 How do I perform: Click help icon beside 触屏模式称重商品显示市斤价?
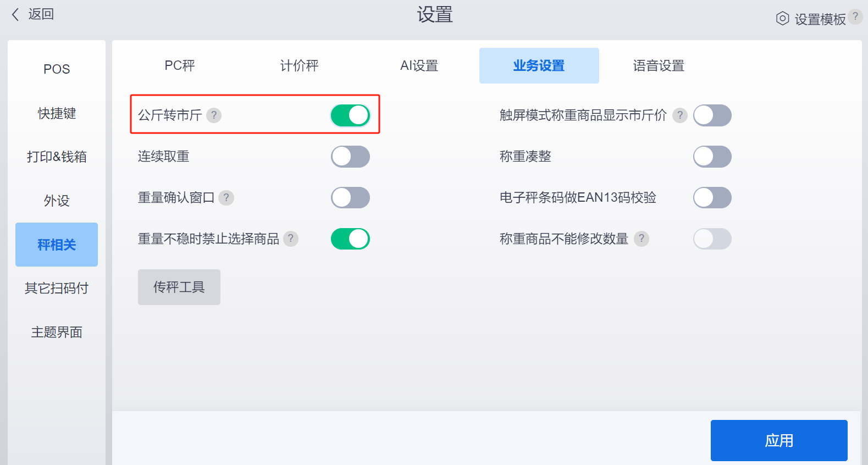[x=680, y=115]
